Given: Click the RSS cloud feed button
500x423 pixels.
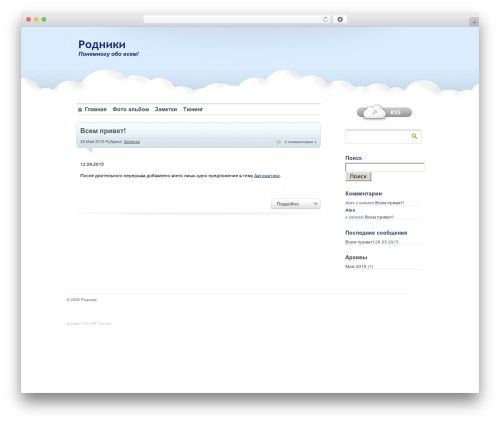Looking at the screenshot, I should (x=384, y=112).
